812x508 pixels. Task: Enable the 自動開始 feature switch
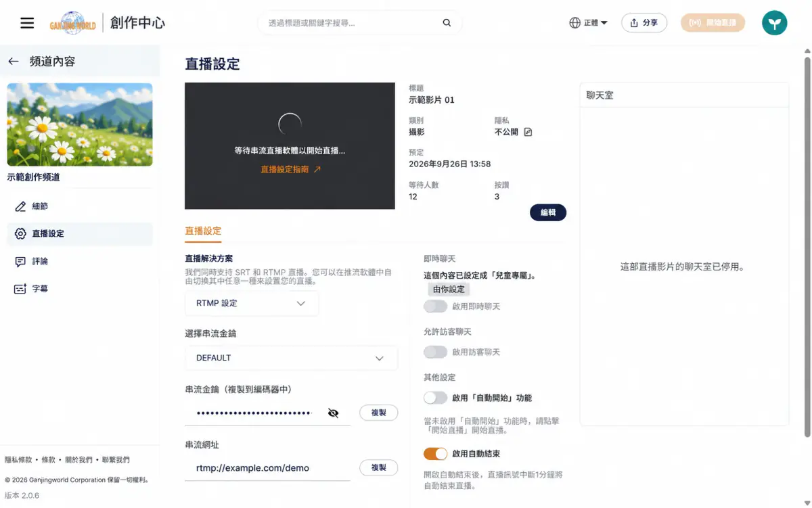[435, 398]
